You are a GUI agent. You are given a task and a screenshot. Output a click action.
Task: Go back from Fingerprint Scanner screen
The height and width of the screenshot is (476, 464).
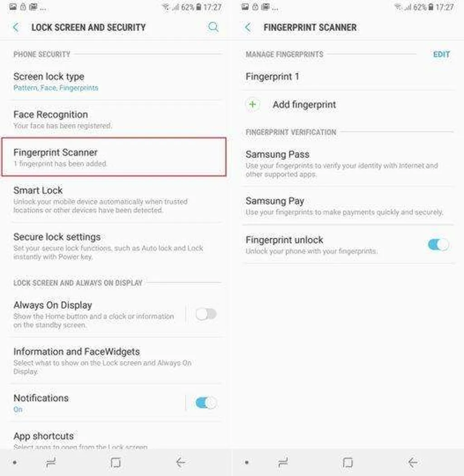[248, 27]
